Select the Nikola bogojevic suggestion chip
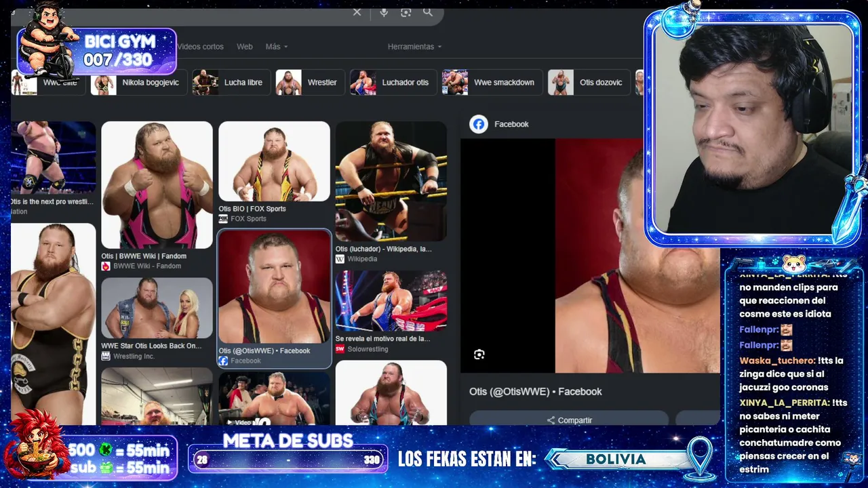 click(x=138, y=83)
